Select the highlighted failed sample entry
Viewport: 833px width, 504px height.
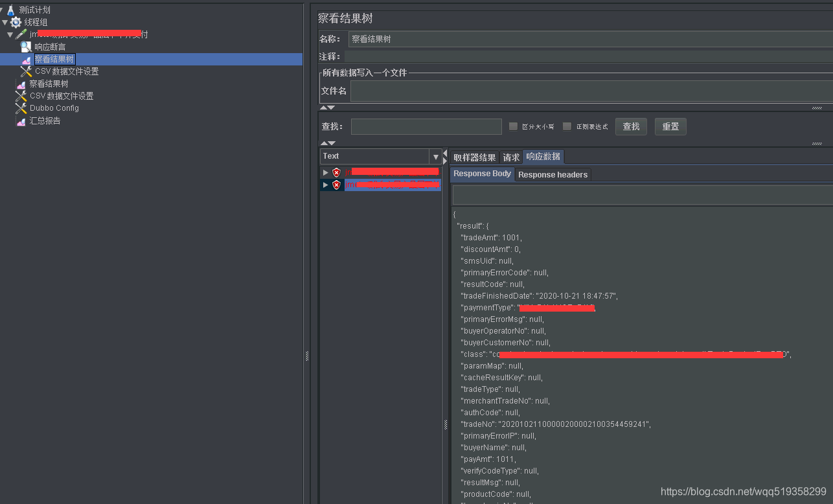coord(393,185)
